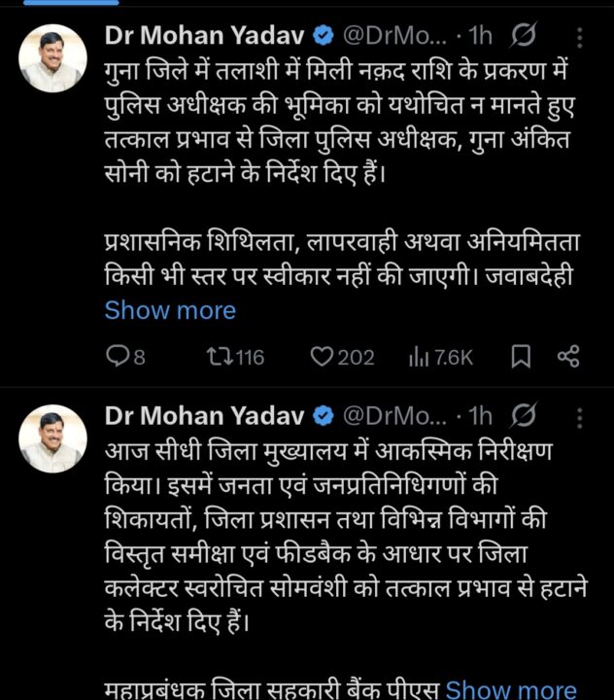Click verified badge on first tweet
614x700 pixels.
point(324,37)
